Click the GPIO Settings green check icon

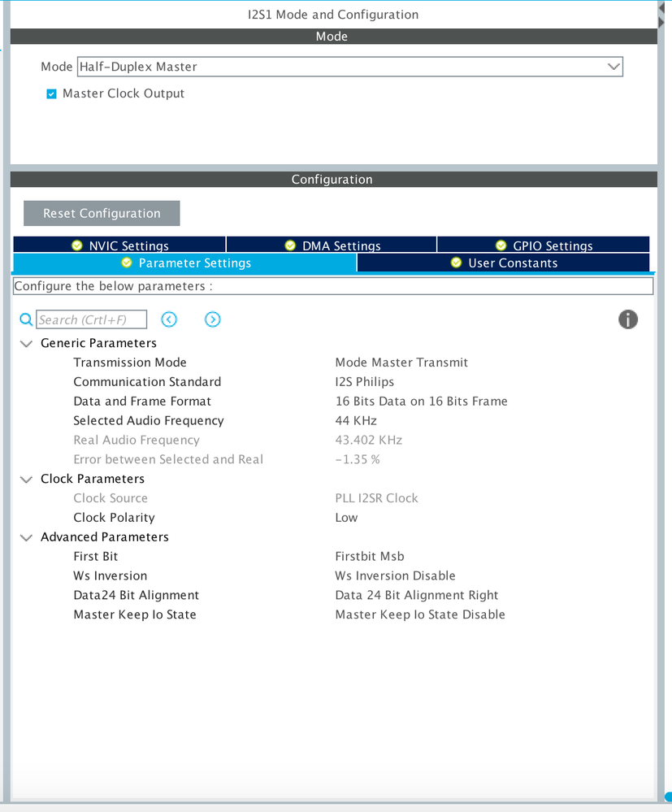point(501,245)
